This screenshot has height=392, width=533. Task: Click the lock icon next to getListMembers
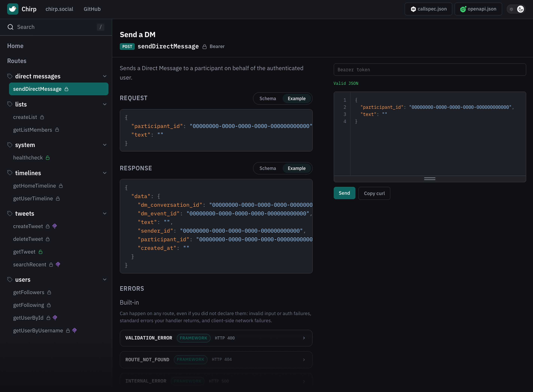pyautogui.click(x=57, y=130)
